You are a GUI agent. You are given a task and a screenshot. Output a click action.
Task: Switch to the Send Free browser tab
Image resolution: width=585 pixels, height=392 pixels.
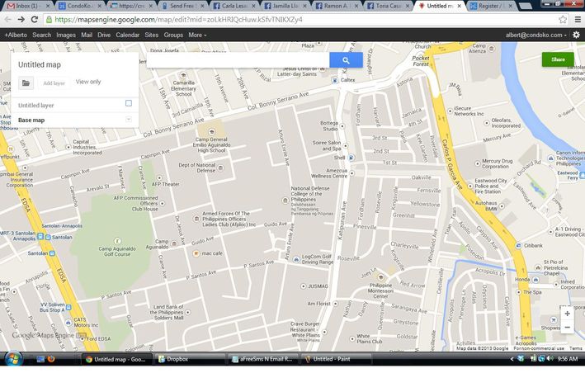click(182, 6)
